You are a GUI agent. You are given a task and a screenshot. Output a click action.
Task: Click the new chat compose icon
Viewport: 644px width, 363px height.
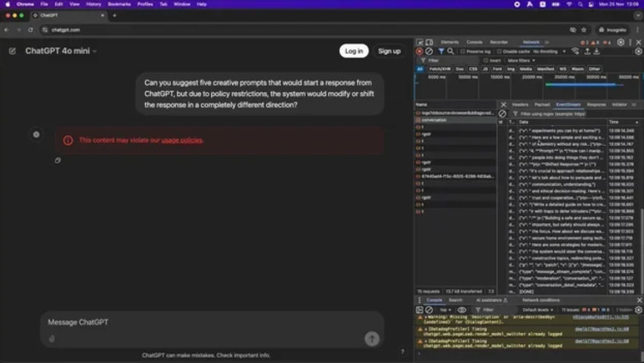pos(12,51)
